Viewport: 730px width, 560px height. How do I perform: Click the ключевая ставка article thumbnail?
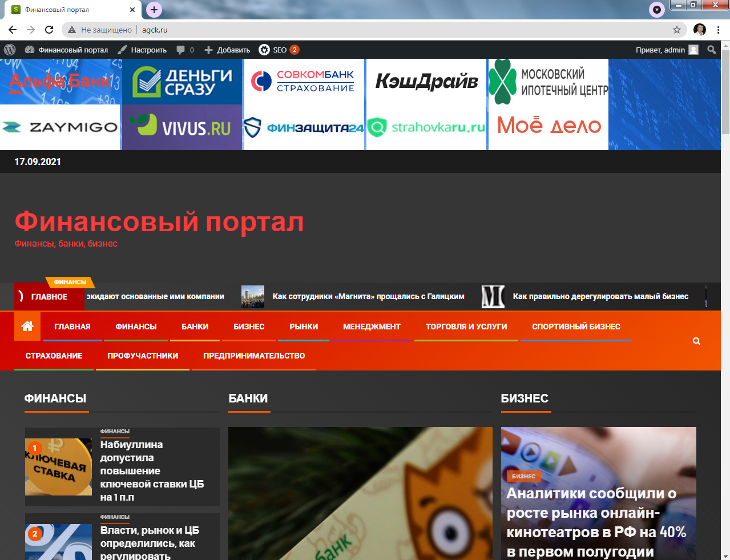coord(58,466)
